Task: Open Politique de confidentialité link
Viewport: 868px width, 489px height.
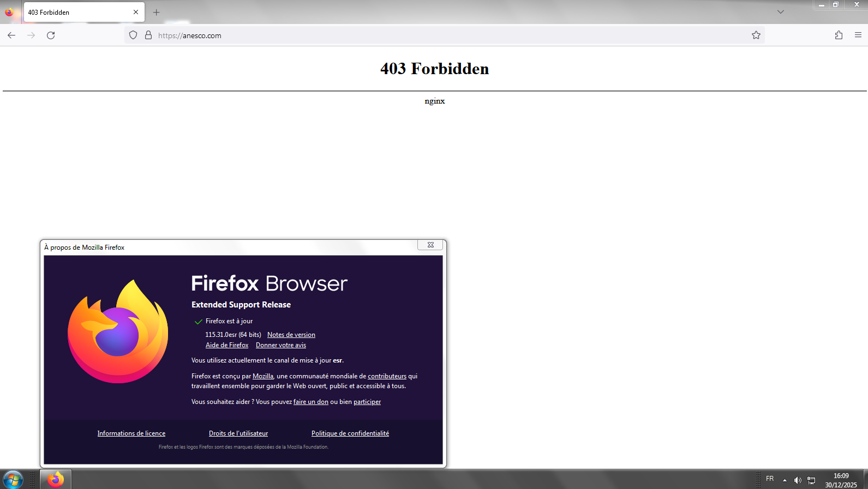Action: coord(350,433)
